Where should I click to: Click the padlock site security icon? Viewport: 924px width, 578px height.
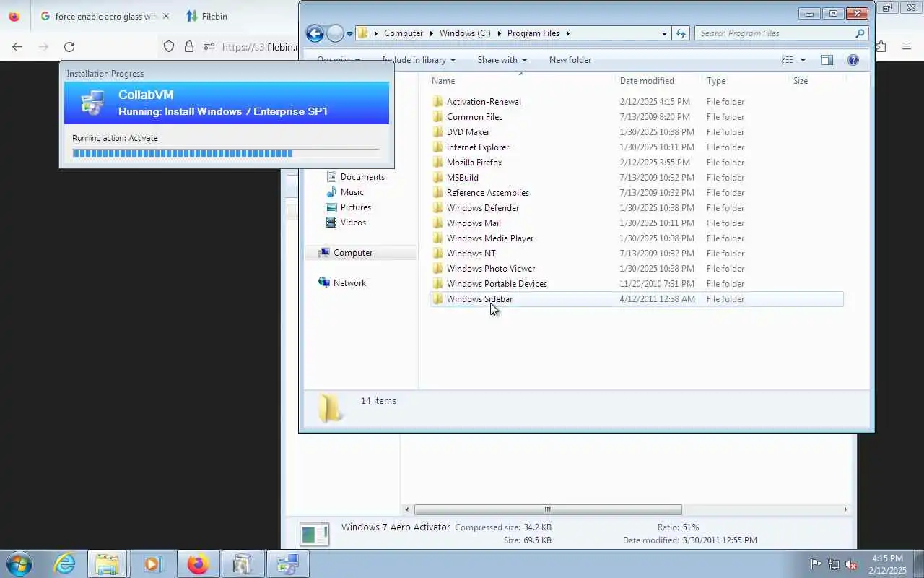(x=189, y=46)
